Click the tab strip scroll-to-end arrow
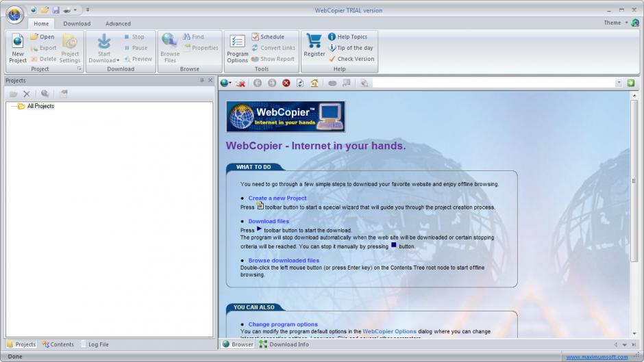 point(633,345)
